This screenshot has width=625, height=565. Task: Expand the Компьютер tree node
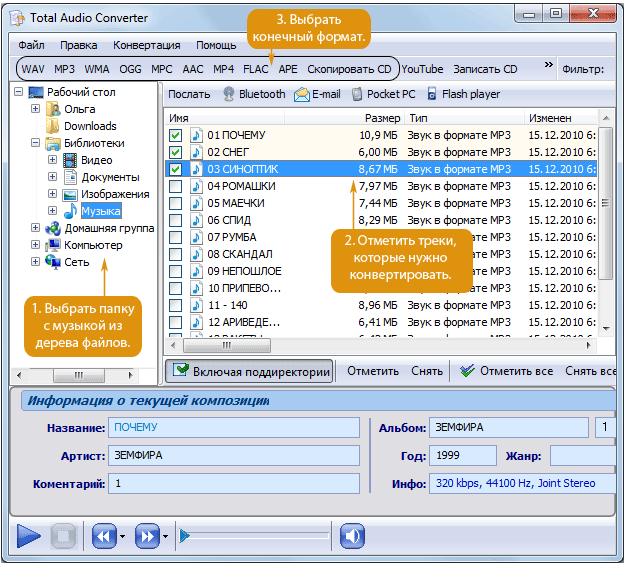pyautogui.click(x=35, y=244)
